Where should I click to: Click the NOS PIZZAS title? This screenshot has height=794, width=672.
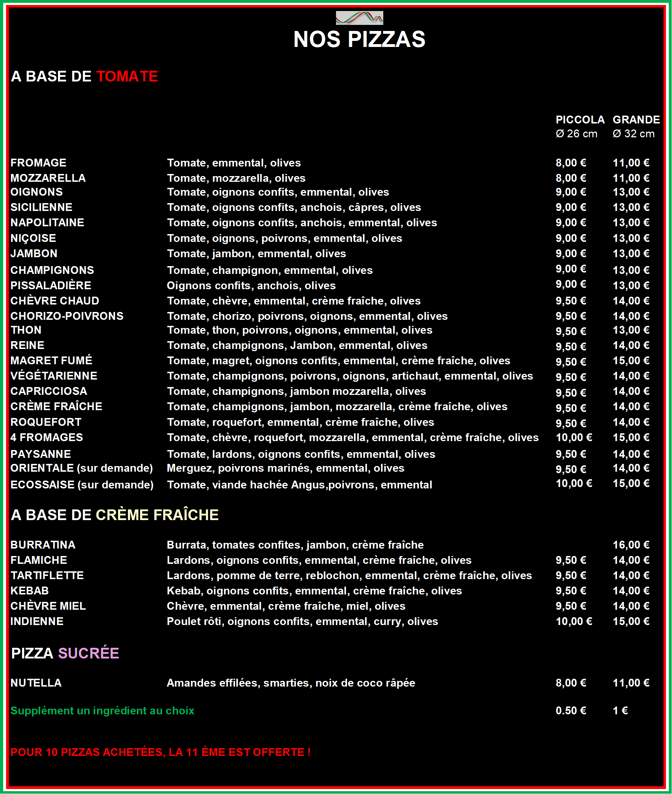(359, 39)
